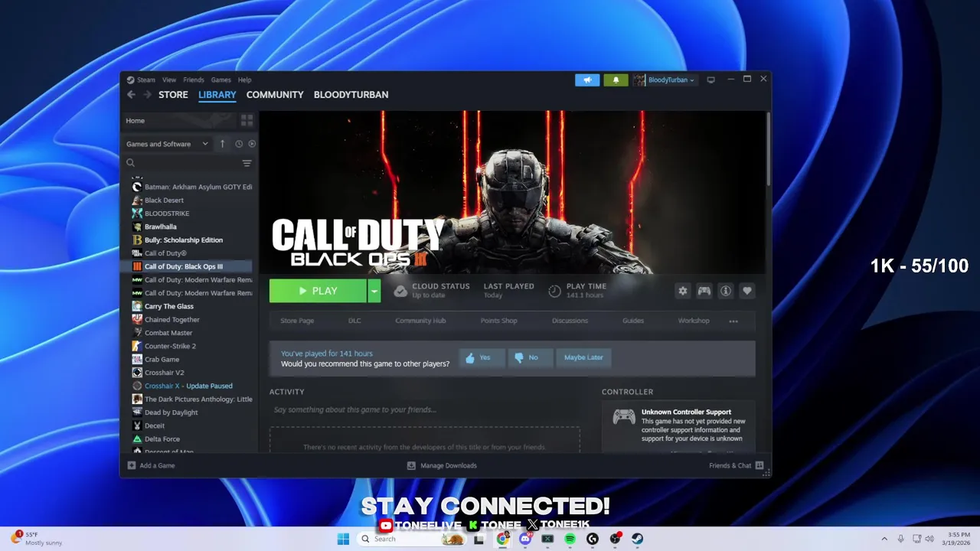Click the library search field
Viewport: 980px width, 551px height.
tap(181, 163)
